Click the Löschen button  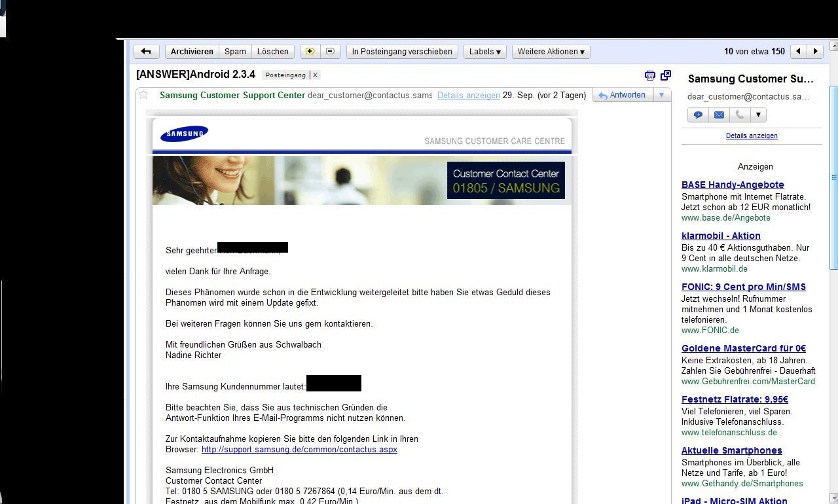273,51
